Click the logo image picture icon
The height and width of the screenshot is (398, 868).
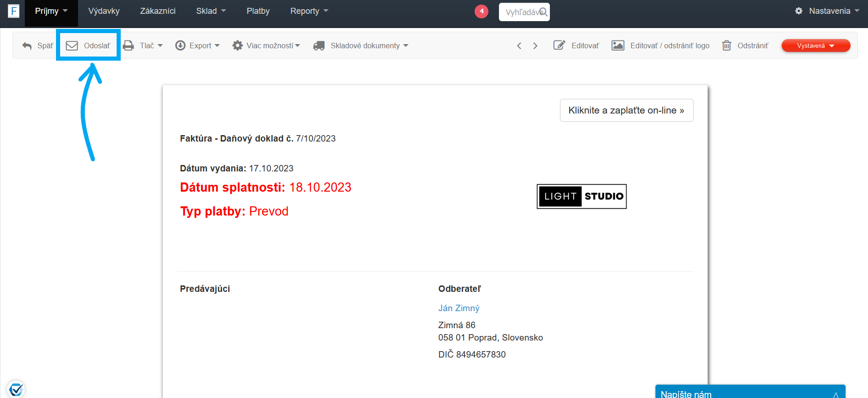(x=618, y=45)
